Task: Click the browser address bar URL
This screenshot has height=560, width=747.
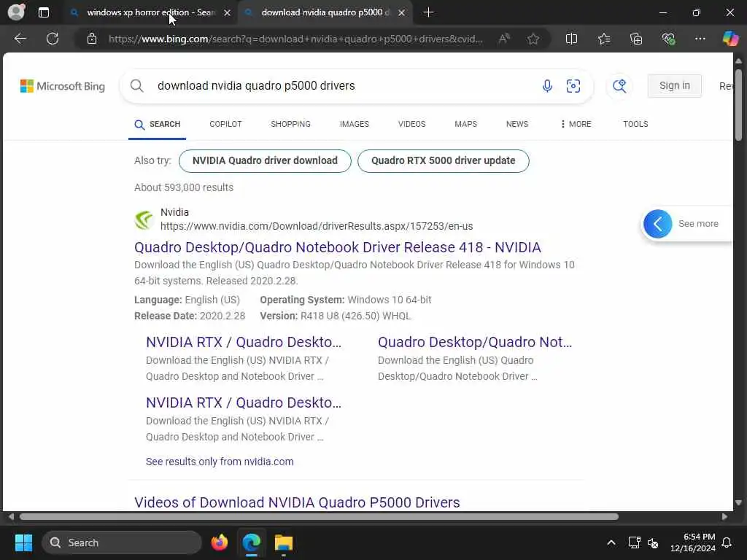Action: 295,39
